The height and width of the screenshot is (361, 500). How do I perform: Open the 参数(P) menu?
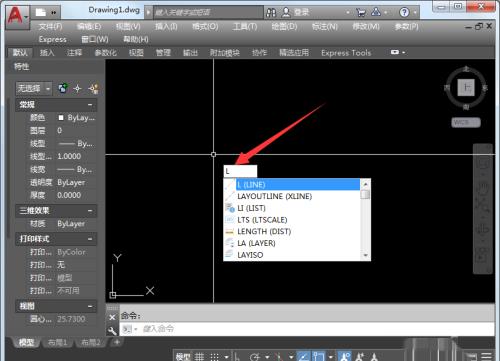click(x=406, y=26)
